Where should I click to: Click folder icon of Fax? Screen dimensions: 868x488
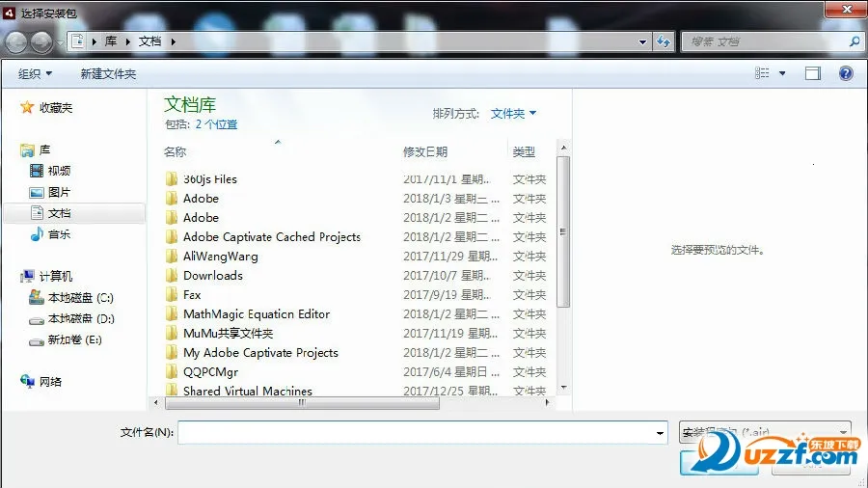[x=172, y=295]
